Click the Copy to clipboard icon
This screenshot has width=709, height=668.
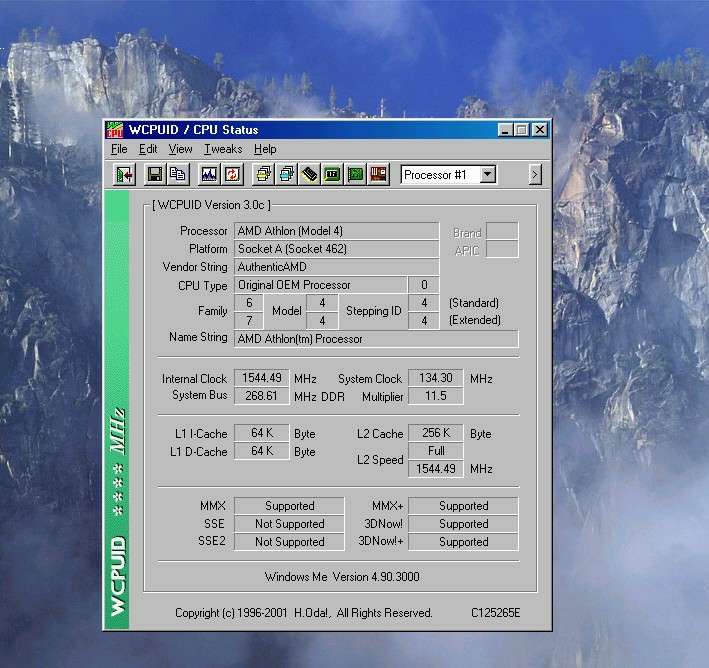[x=178, y=175]
